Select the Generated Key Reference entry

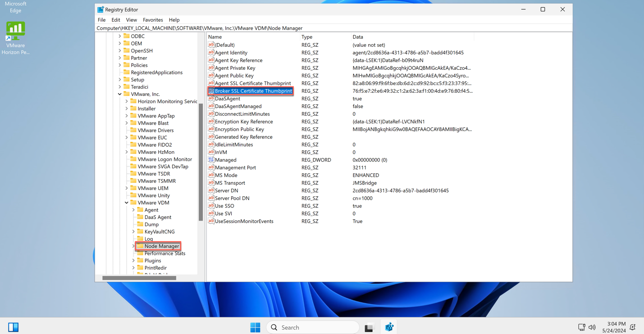tap(243, 137)
